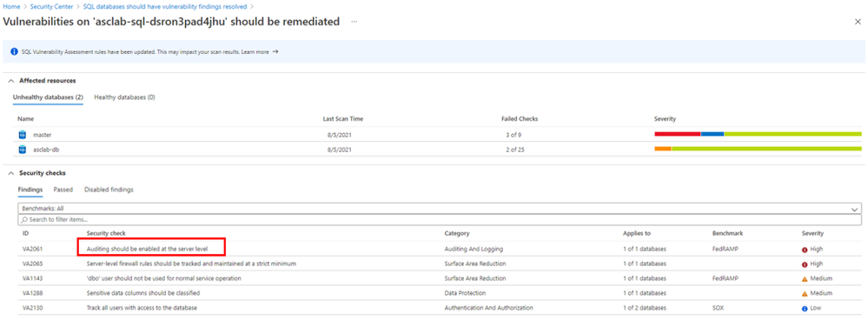Image resolution: width=868 pixels, height=327 pixels.
Task: Click the Medium severity warning icon for VA1143
Action: (x=805, y=278)
